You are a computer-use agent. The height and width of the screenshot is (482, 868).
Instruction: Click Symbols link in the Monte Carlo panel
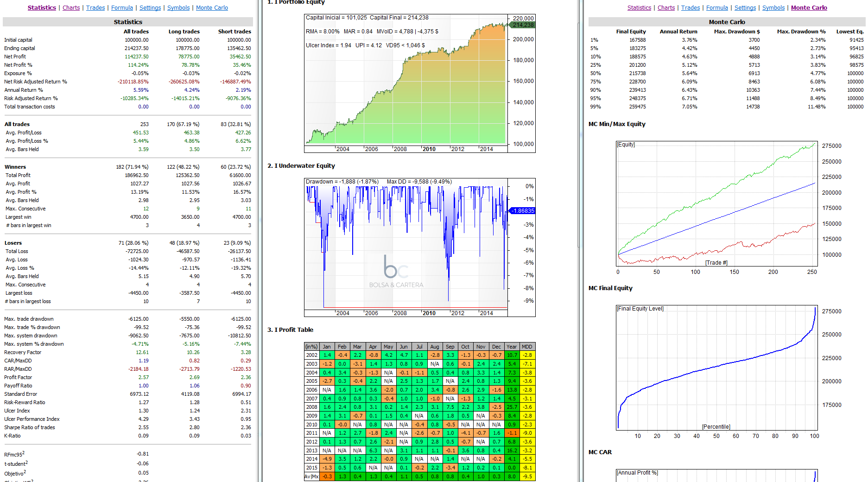[773, 8]
